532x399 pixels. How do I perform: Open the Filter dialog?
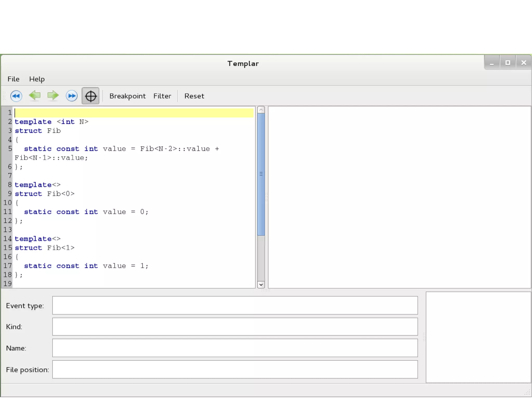(x=162, y=96)
